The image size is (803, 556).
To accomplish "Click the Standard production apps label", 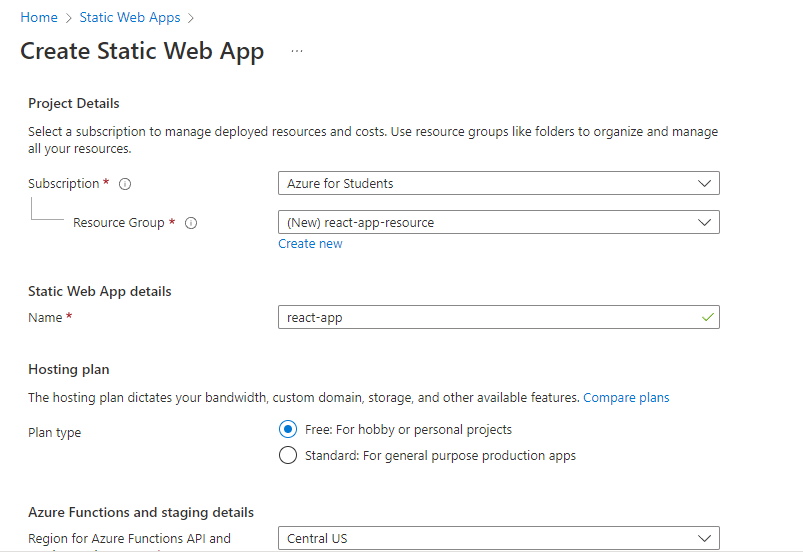I will pos(440,455).
